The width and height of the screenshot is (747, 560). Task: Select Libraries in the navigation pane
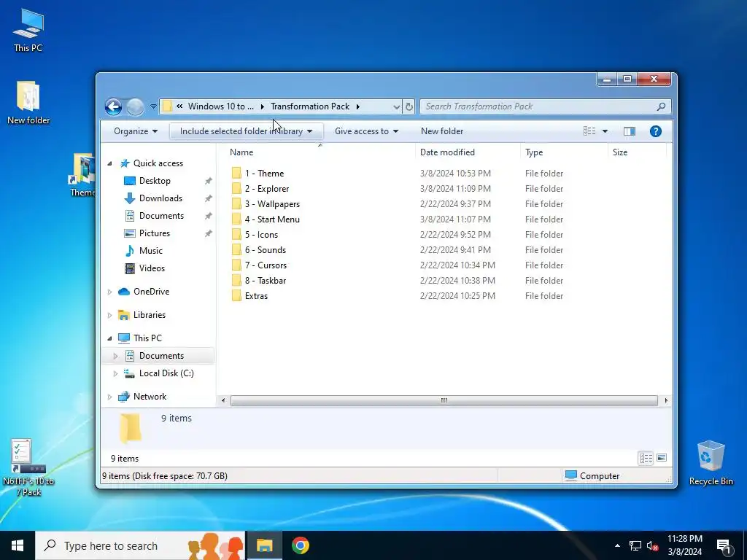149,315
